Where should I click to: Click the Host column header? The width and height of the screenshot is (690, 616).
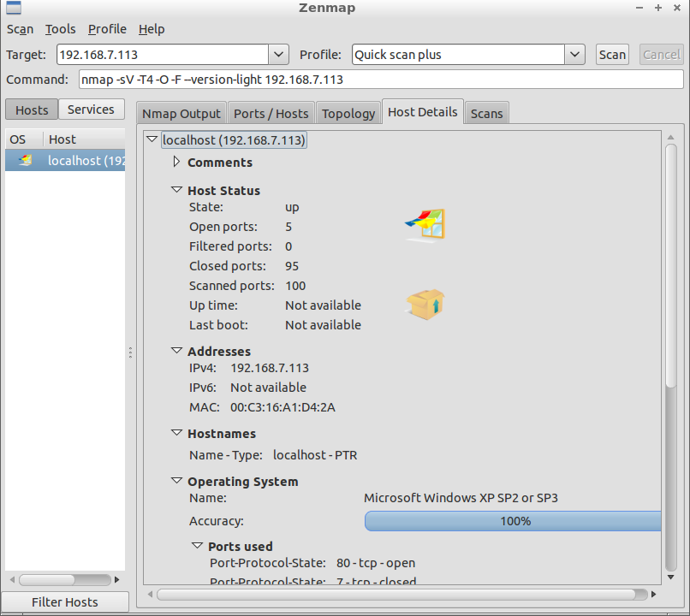(x=84, y=139)
